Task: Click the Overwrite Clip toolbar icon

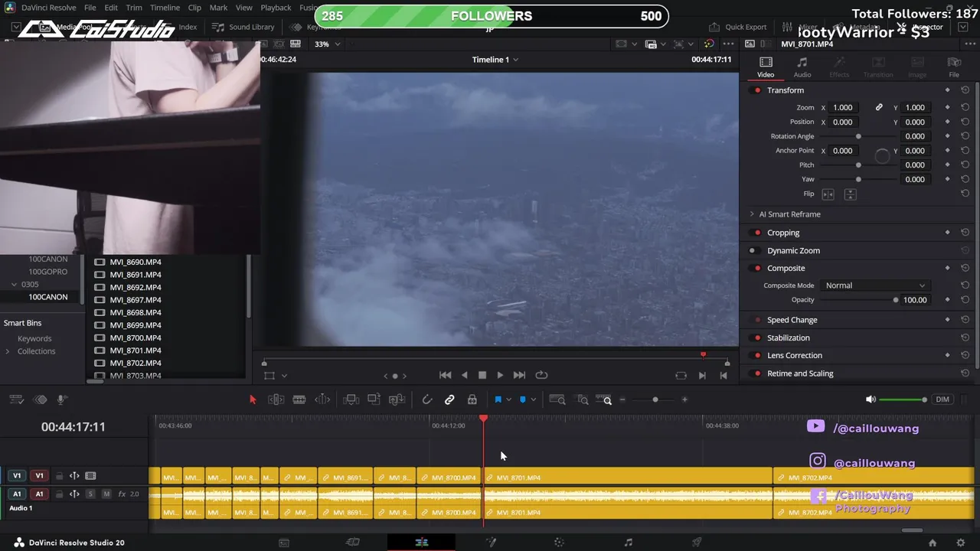Action: tap(374, 399)
